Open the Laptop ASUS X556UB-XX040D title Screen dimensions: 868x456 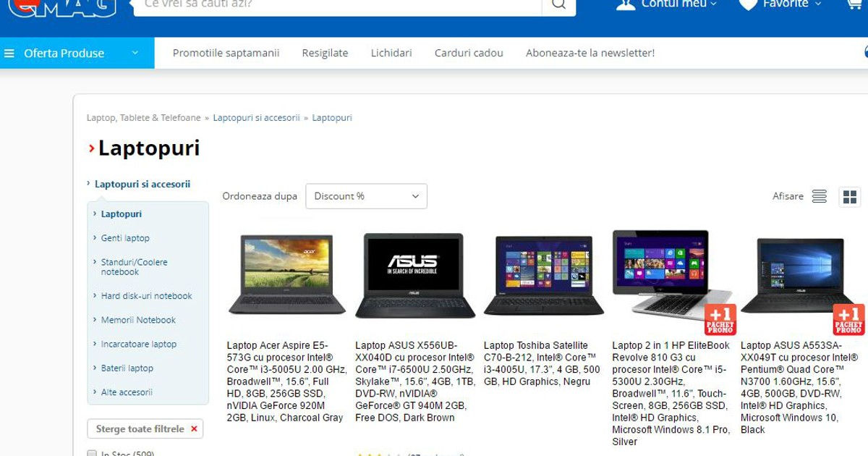pos(414,381)
